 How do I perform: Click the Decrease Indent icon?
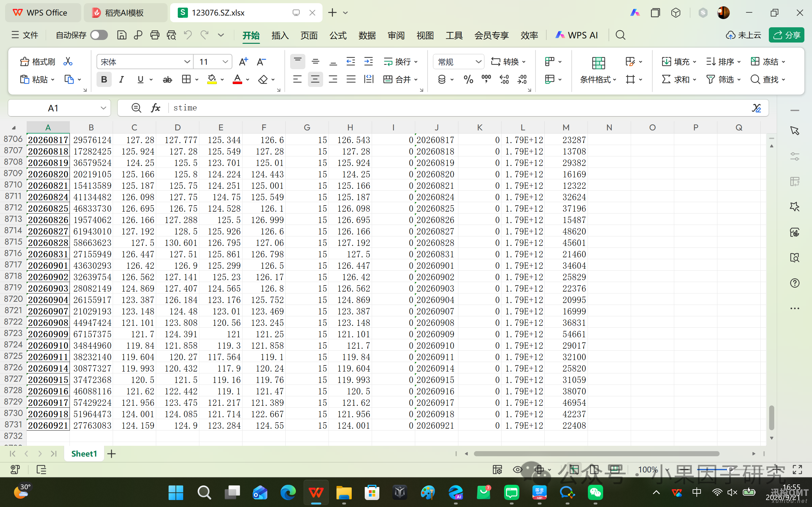point(351,61)
